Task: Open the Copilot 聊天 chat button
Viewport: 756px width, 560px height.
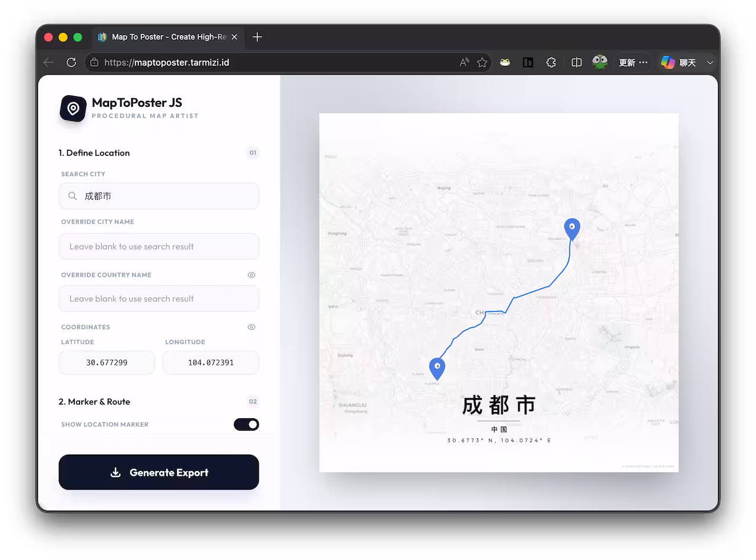Action: (679, 62)
